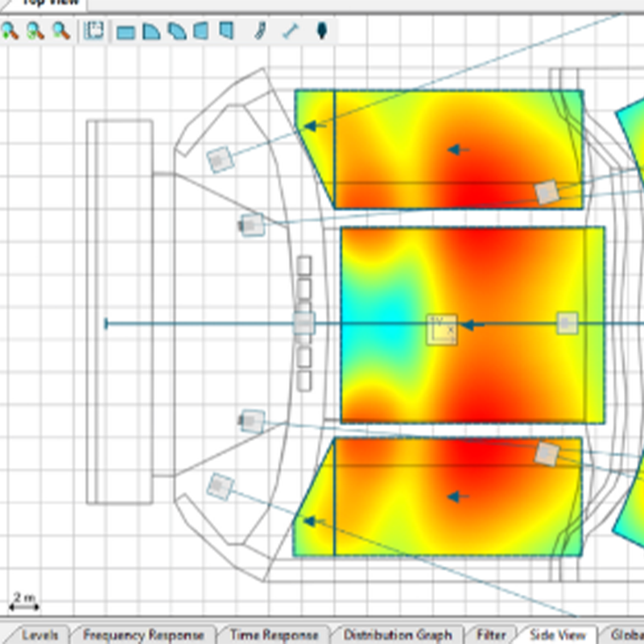Screen dimensions: 644x644
Task: Select the rectangular audience area tool
Action: pos(126,32)
